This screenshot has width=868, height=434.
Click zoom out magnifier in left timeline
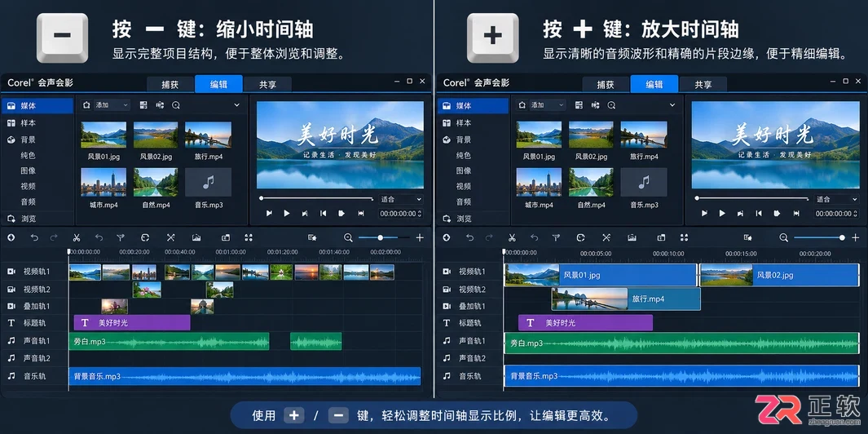click(x=348, y=237)
